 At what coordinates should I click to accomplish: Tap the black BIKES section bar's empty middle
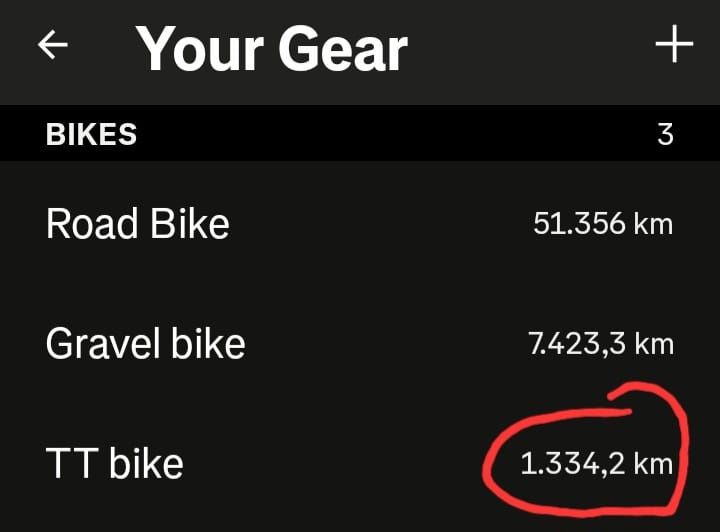pos(400,134)
